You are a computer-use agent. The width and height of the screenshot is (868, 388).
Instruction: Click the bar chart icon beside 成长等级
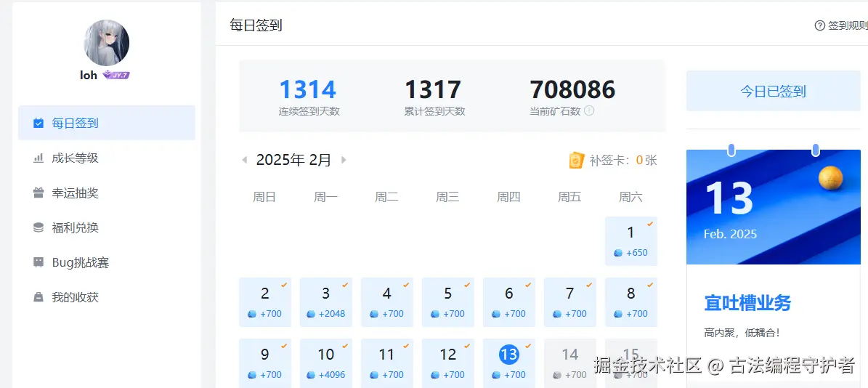pyautogui.click(x=38, y=158)
